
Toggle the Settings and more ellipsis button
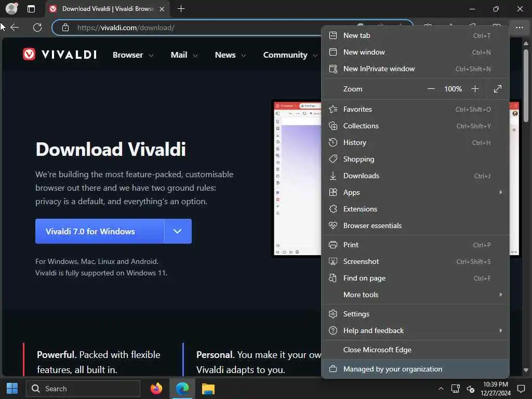tap(519, 28)
